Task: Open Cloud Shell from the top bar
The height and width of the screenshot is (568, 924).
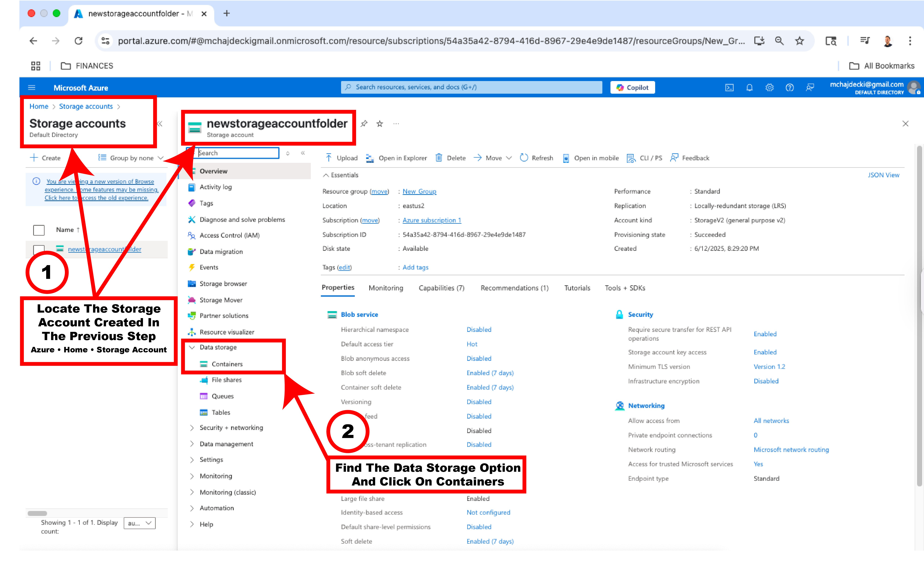Action: point(729,87)
